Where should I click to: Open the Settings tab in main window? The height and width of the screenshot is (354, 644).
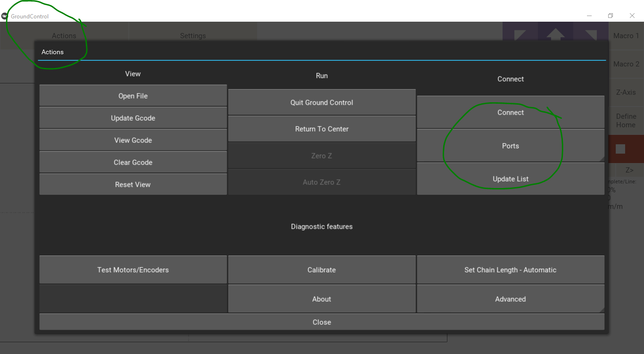tap(193, 35)
